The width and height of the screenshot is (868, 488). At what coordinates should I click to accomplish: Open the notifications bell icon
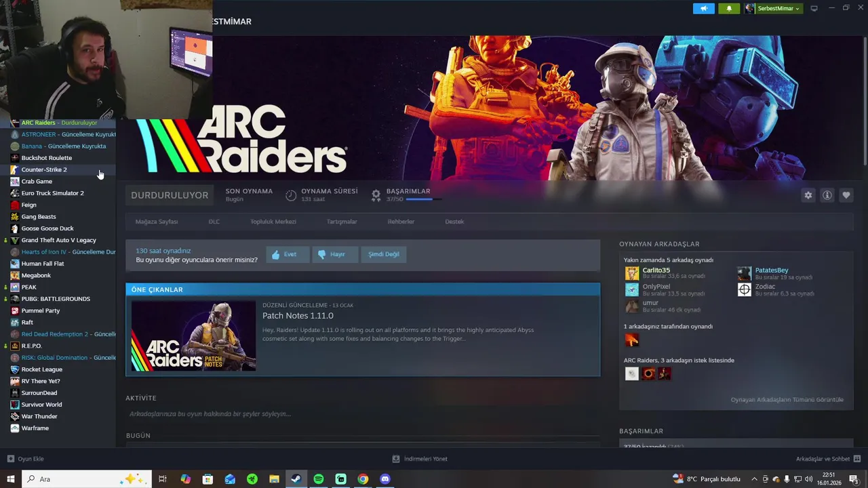click(729, 8)
